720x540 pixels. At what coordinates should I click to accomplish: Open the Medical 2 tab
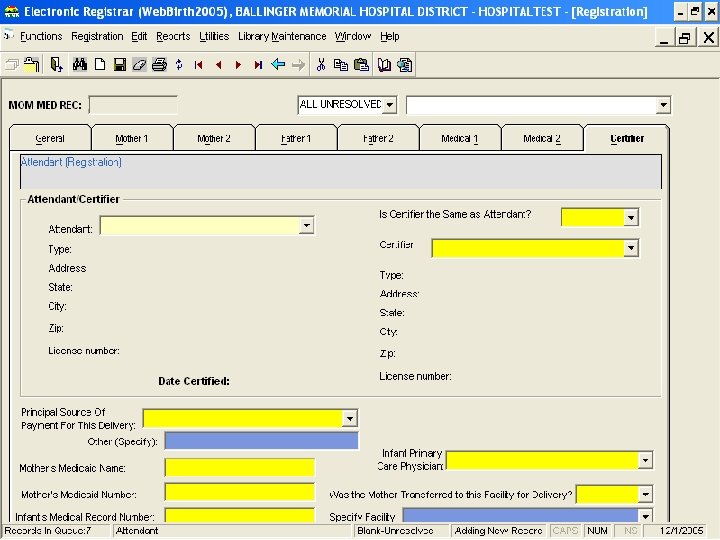(541, 139)
